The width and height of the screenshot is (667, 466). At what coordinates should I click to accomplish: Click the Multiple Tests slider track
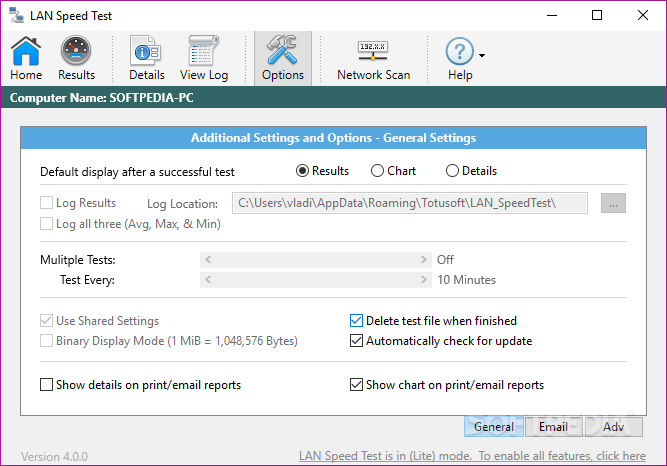click(316, 260)
